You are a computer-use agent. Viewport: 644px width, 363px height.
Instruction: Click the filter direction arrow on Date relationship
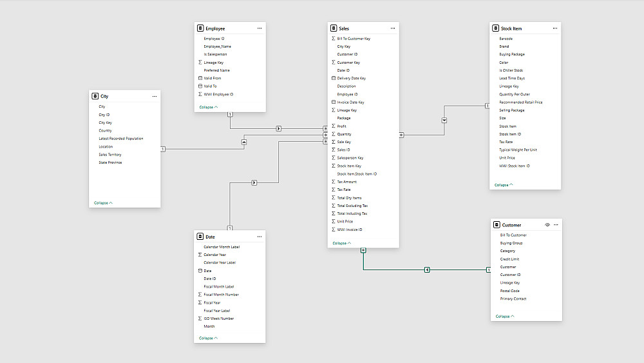click(255, 183)
